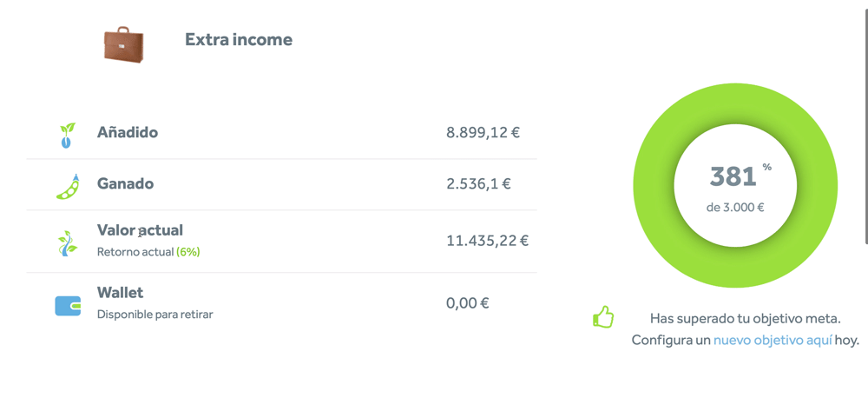Select the Extra income heading
Image resolution: width=868 pixels, height=418 pixels.
pyautogui.click(x=239, y=40)
